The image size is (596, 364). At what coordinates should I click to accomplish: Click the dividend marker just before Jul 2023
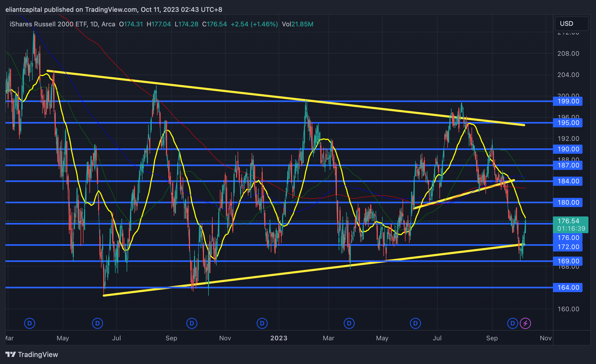tap(415, 323)
